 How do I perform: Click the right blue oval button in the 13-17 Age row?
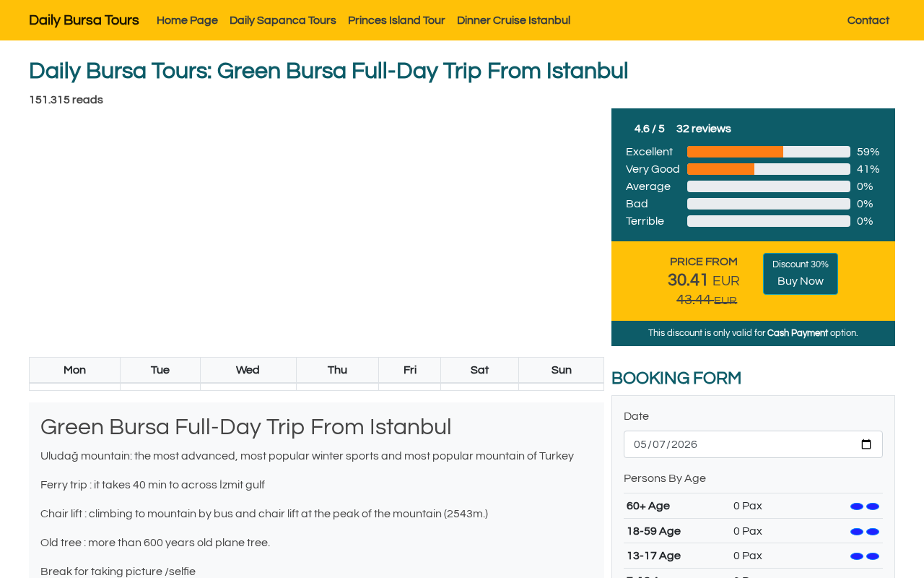[x=873, y=556]
